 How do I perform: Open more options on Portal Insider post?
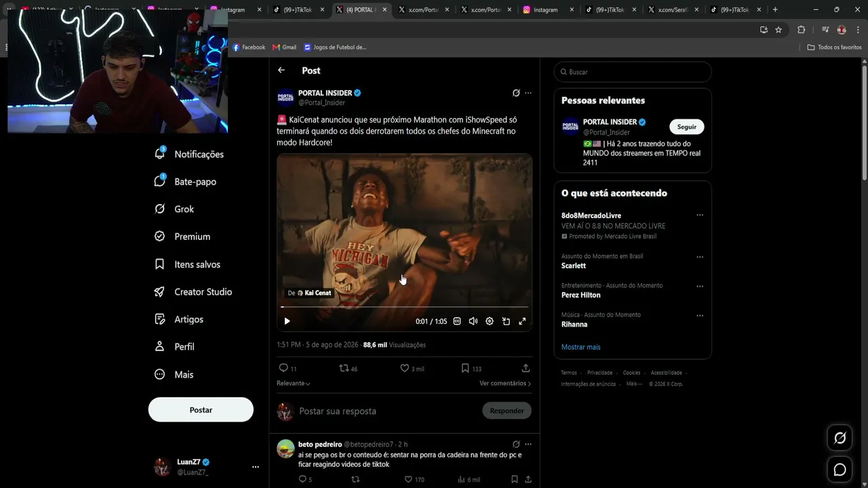point(528,93)
